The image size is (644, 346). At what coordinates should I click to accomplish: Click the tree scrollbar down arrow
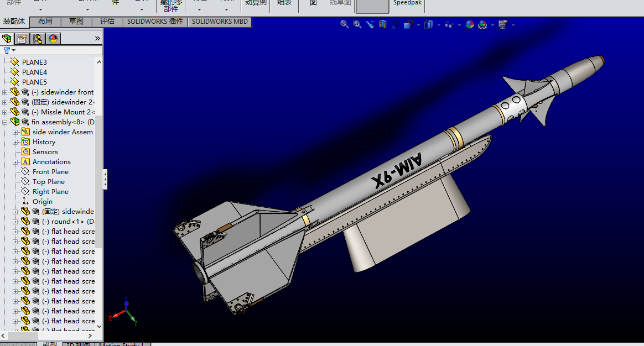pos(99,327)
